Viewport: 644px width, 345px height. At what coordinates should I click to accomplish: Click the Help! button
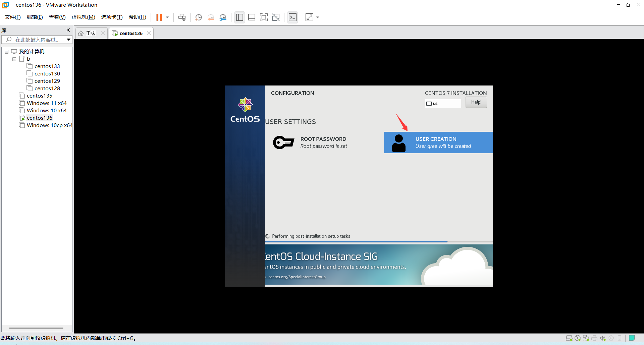click(476, 102)
